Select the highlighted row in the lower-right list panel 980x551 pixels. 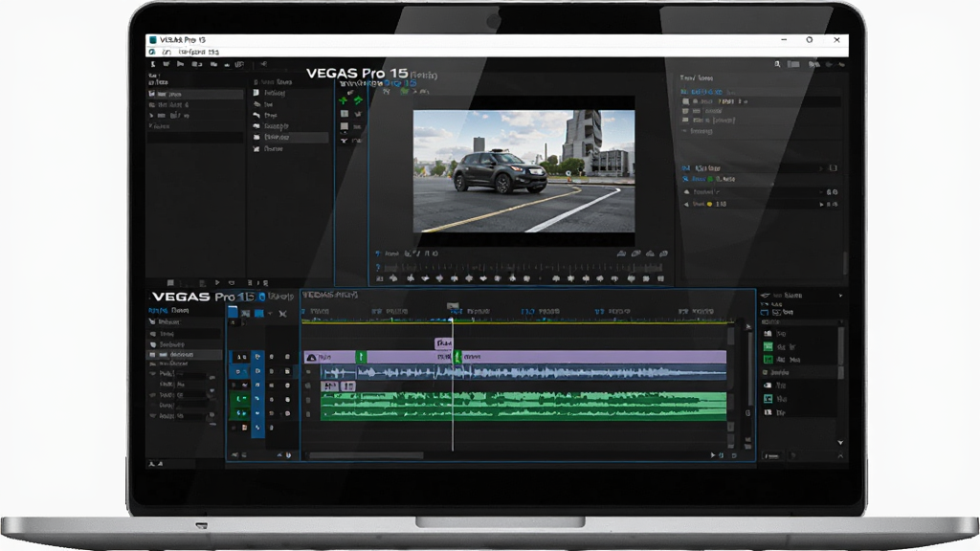[x=799, y=372]
